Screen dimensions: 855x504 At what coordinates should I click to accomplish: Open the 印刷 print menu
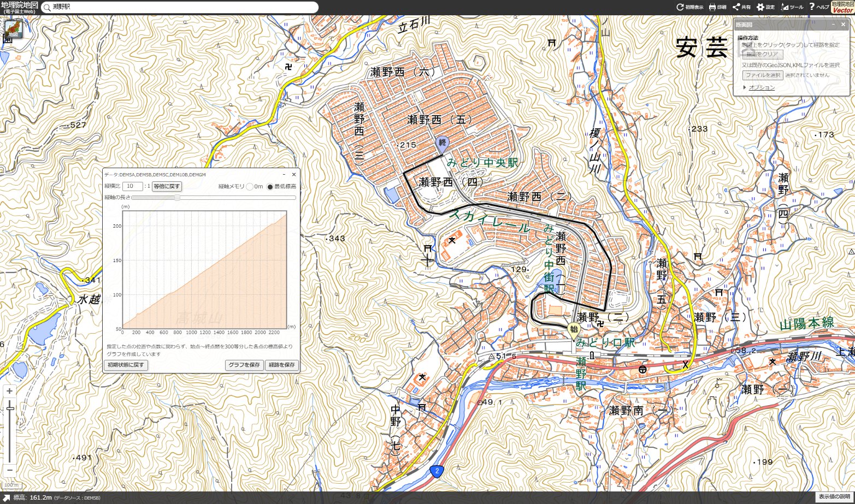click(717, 7)
